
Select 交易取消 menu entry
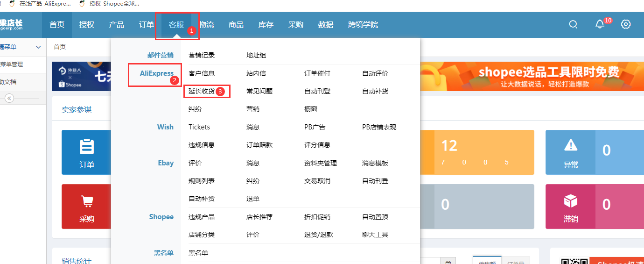(x=317, y=181)
